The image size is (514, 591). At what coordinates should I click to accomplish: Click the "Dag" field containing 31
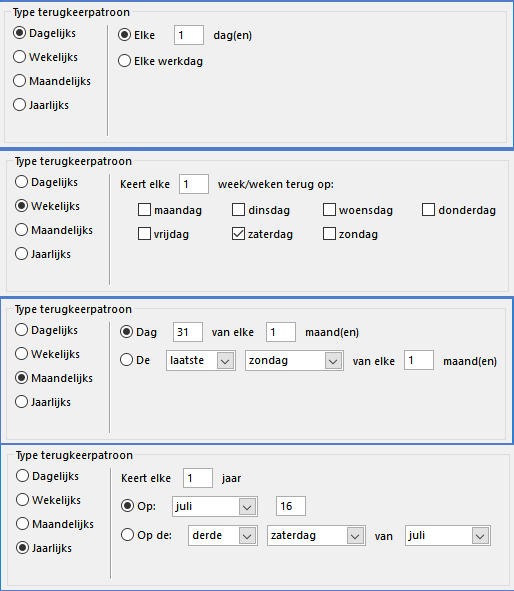click(188, 332)
